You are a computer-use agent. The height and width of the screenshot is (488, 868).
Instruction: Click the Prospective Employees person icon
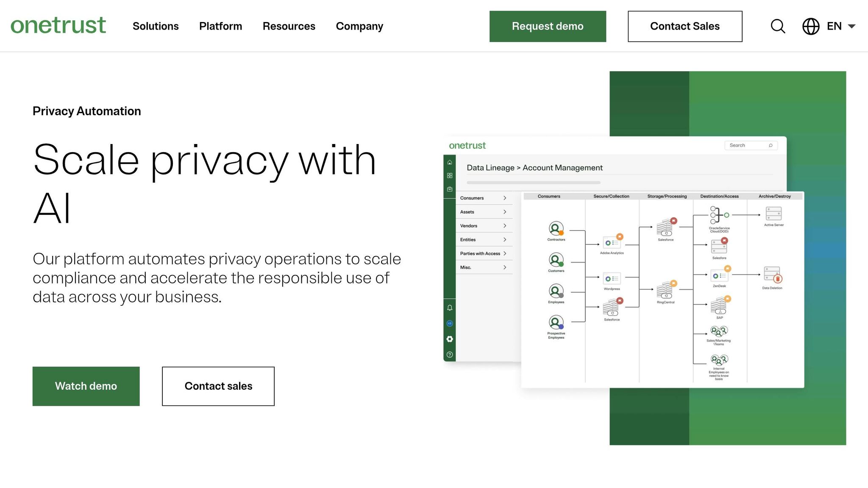pos(556,322)
